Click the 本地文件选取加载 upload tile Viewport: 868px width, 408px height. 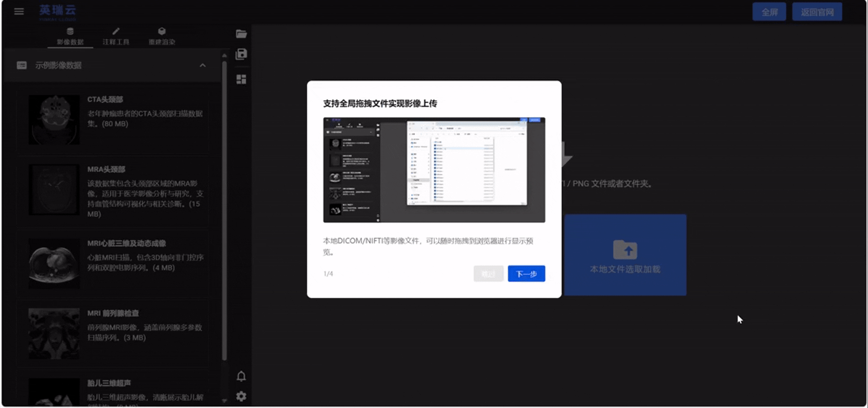(625, 255)
